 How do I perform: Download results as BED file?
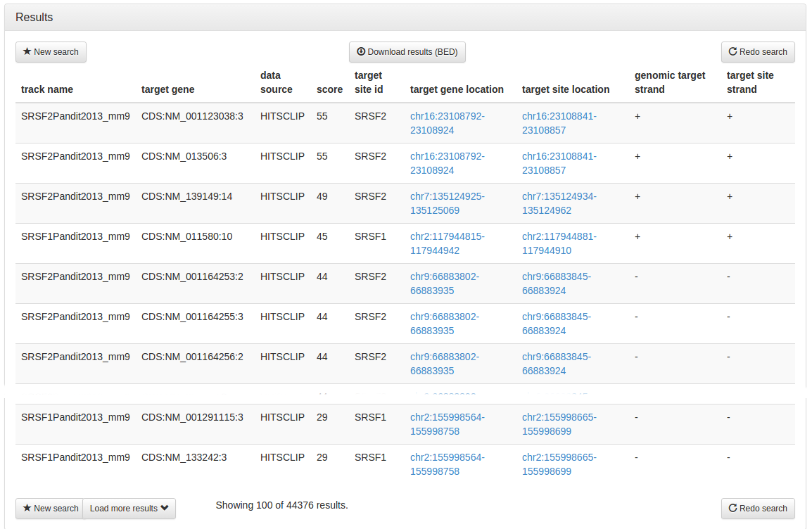pyautogui.click(x=407, y=52)
